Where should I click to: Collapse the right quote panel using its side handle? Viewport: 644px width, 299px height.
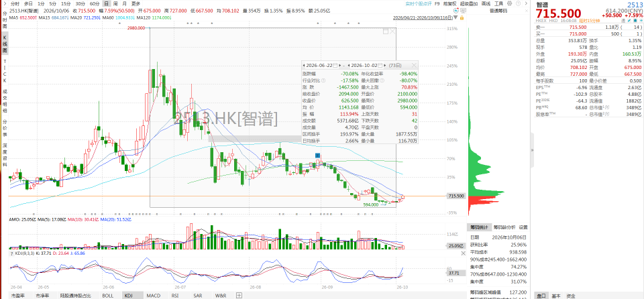532,150
